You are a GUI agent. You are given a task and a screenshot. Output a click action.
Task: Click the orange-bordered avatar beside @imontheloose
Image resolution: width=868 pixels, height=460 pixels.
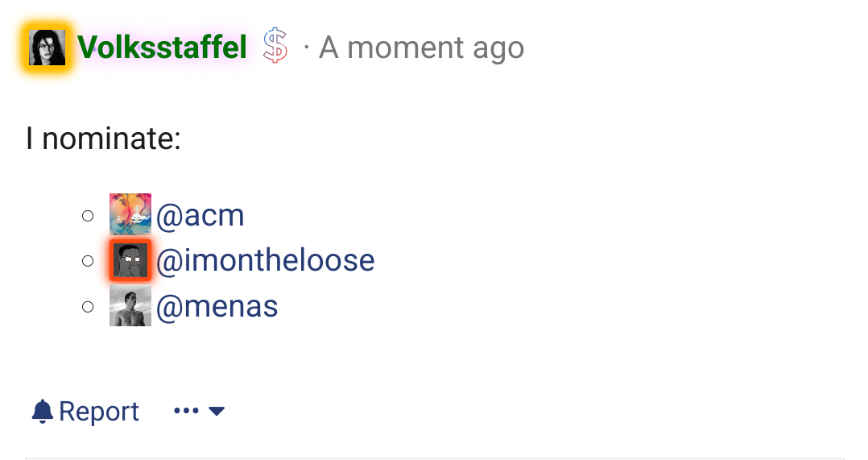tap(130, 260)
